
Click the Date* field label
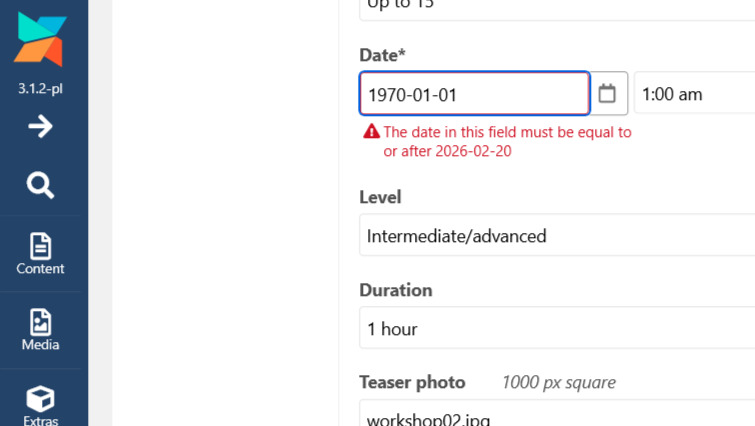[383, 56]
